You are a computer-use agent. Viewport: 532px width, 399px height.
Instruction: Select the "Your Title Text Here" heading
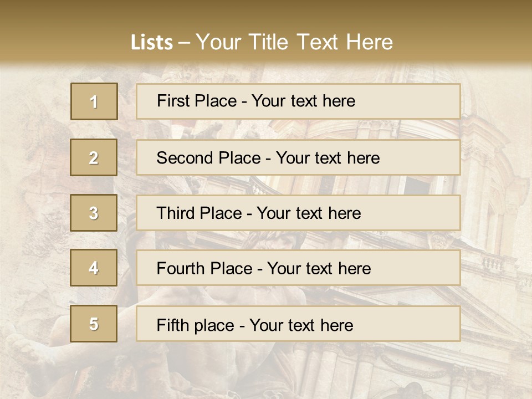click(294, 42)
